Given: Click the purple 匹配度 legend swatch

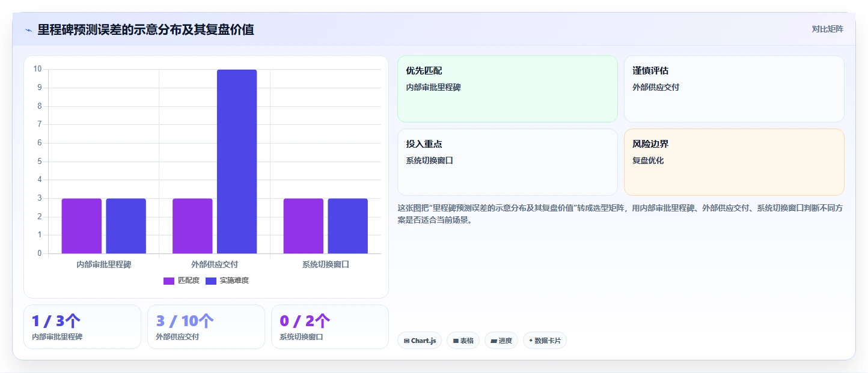Looking at the screenshot, I should click(x=169, y=281).
